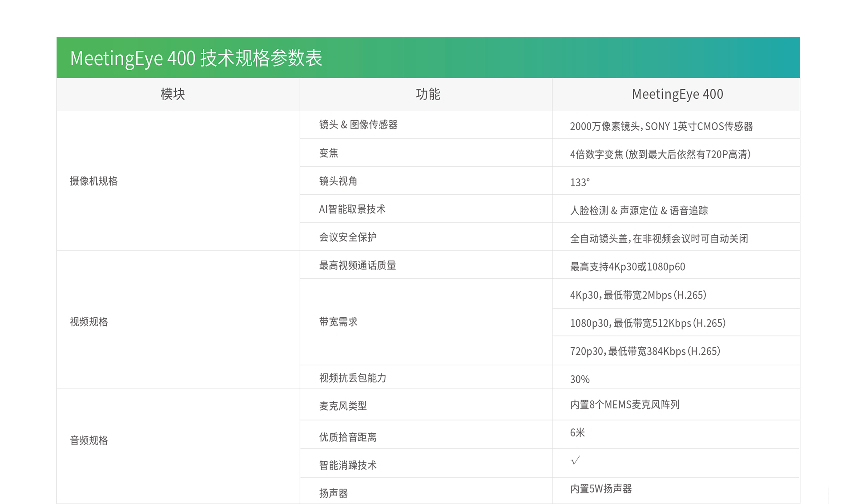
Task: Click the 133° lens angle value
Action: tap(580, 182)
